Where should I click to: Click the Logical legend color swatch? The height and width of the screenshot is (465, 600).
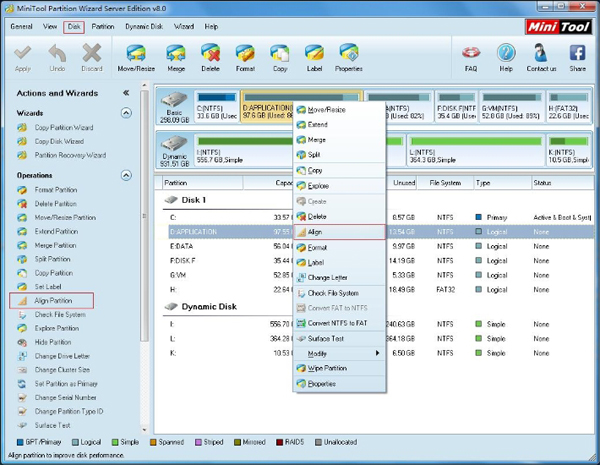point(75,442)
